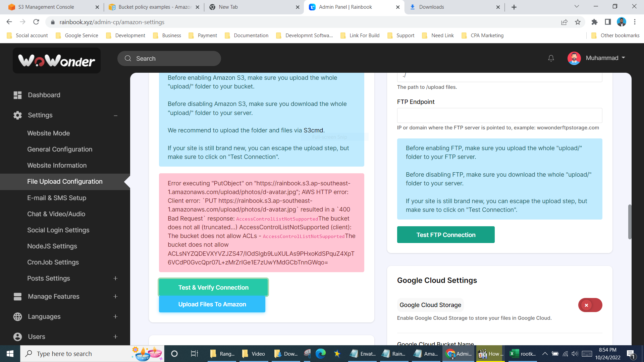This screenshot has height=362, width=644.
Task: Click the Task View taskbar icon
Action: tap(194, 354)
